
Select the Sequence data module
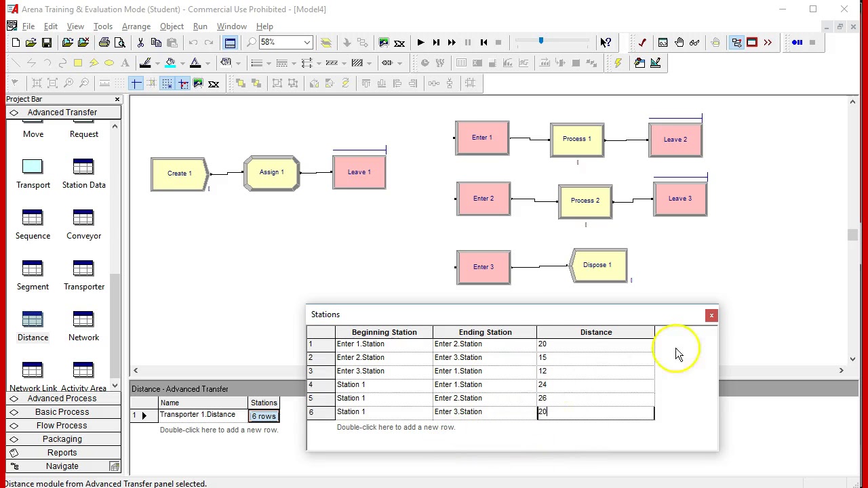[x=33, y=224]
